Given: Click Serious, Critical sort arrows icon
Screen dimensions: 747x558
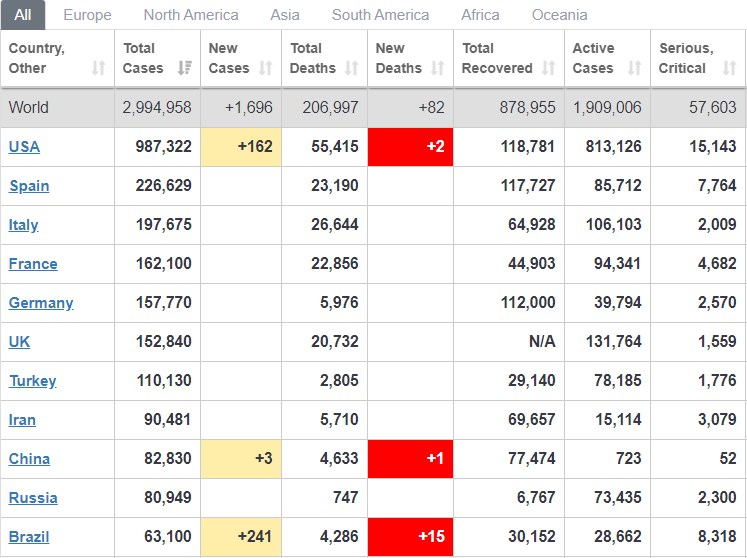Looking at the screenshot, I should coord(729,68).
